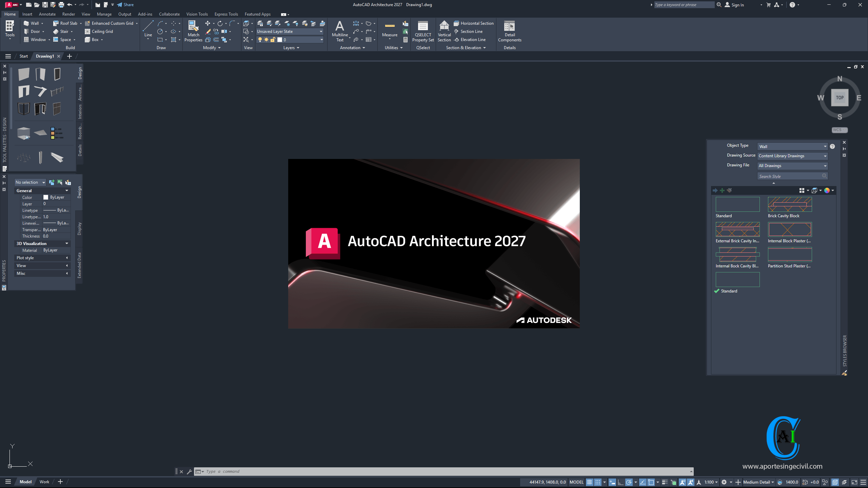Open the Work layout tab

click(44, 482)
